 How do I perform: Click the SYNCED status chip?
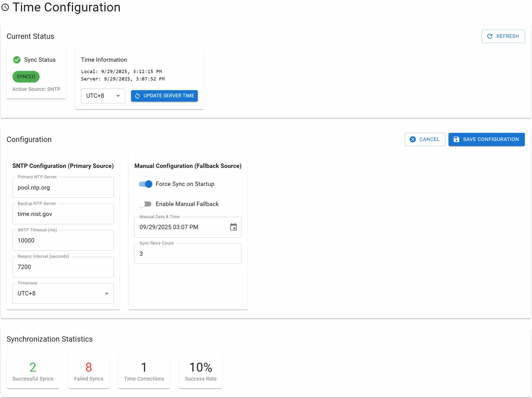26,76
